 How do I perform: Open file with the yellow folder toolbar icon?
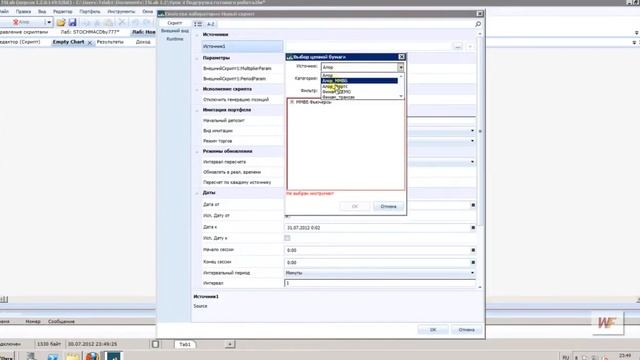point(61,22)
